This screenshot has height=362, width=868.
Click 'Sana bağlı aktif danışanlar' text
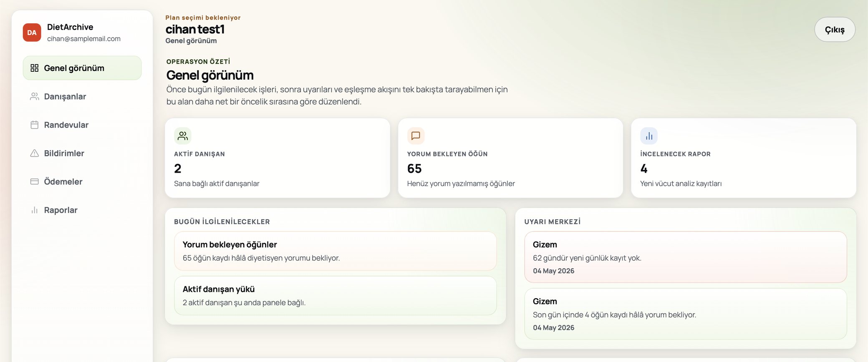point(217,184)
